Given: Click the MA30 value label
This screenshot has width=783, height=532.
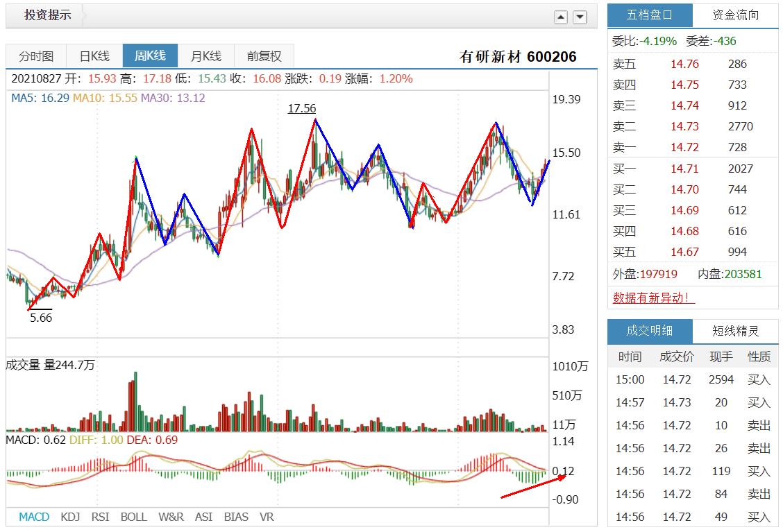Looking at the screenshot, I should pos(173,98).
